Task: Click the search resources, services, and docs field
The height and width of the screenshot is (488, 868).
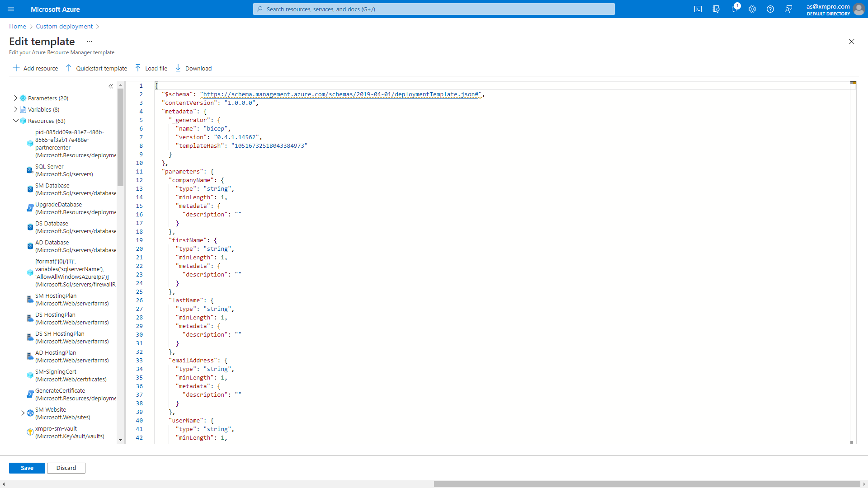Action: (x=434, y=9)
